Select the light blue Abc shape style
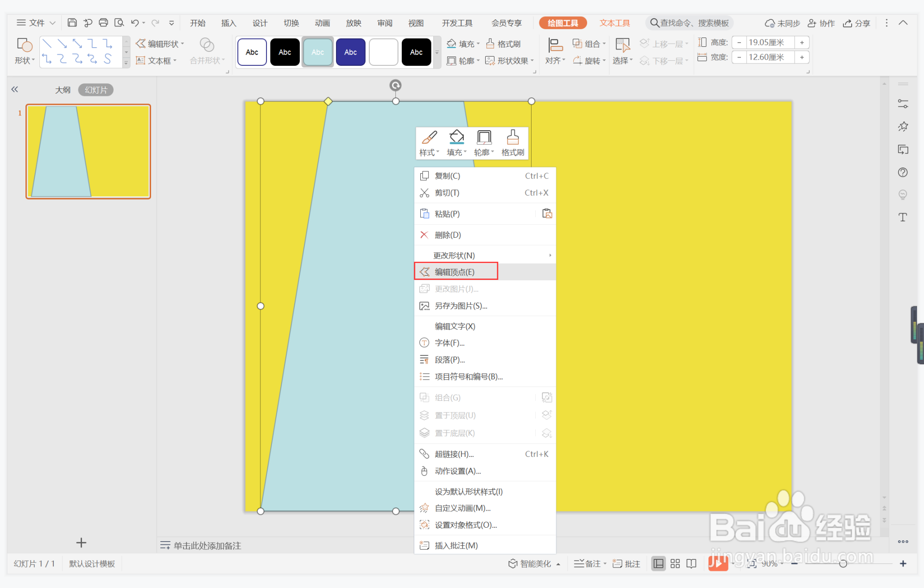 [x=317, y=52]
